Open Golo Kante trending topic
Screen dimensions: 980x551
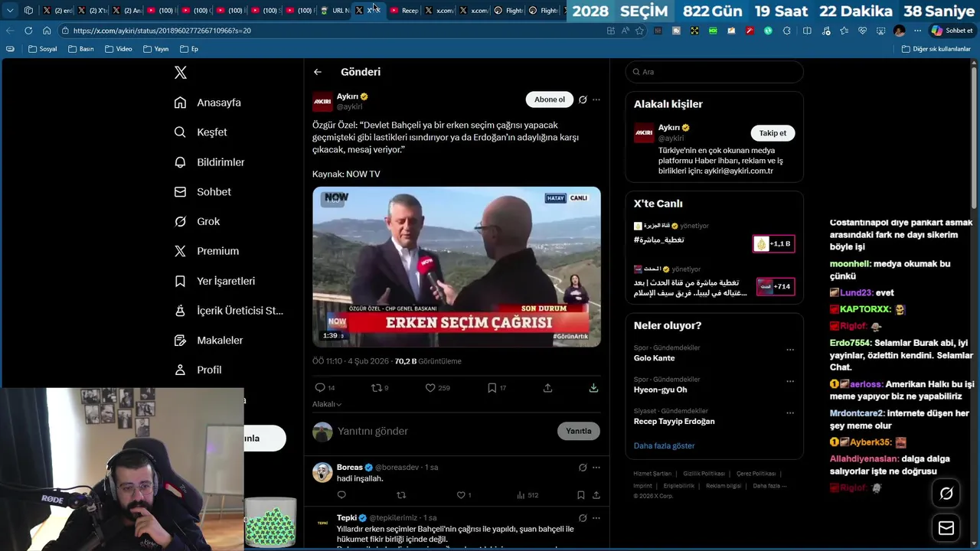tap(654, 358)
